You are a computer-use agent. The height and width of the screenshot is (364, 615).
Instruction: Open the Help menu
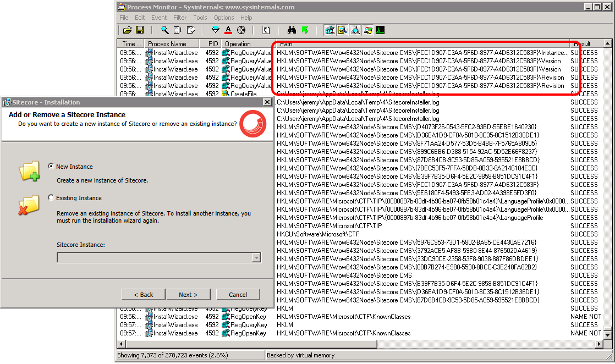tap(246, 18)
